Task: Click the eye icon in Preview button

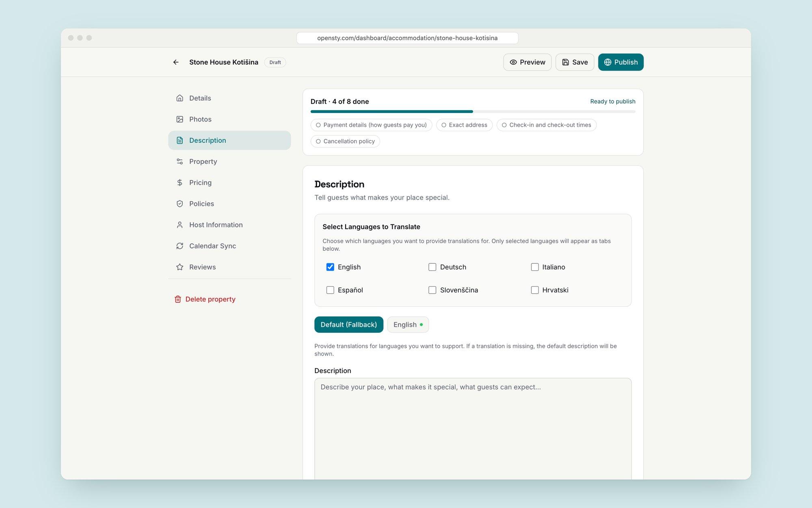Action: pyautogui.click(x=513, y=62)
